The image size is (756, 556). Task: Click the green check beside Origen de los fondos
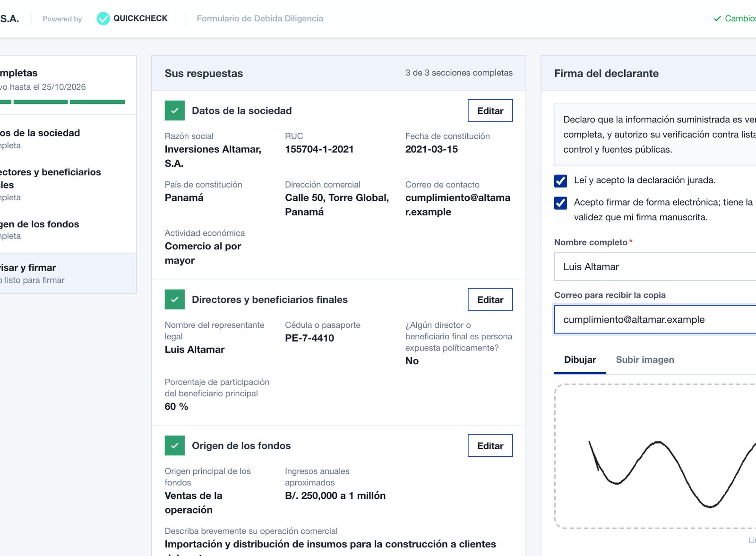(174, 445)
